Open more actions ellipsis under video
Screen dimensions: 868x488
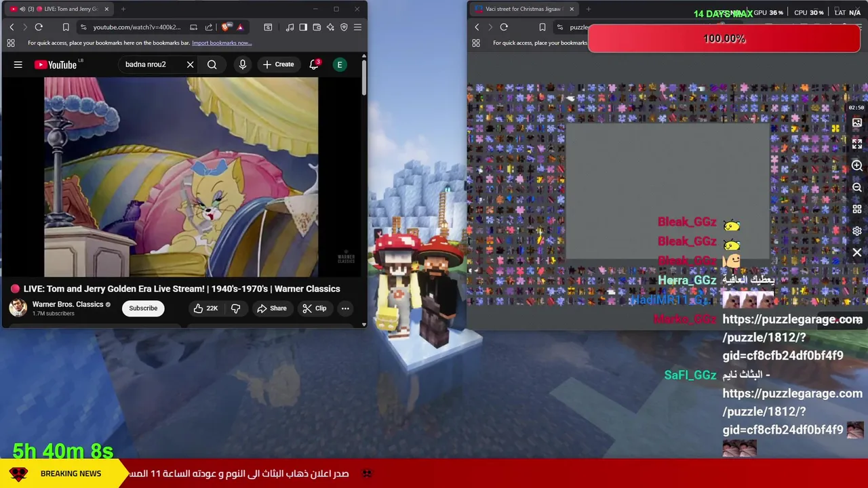pyautogui.click(x=345, y=308)
